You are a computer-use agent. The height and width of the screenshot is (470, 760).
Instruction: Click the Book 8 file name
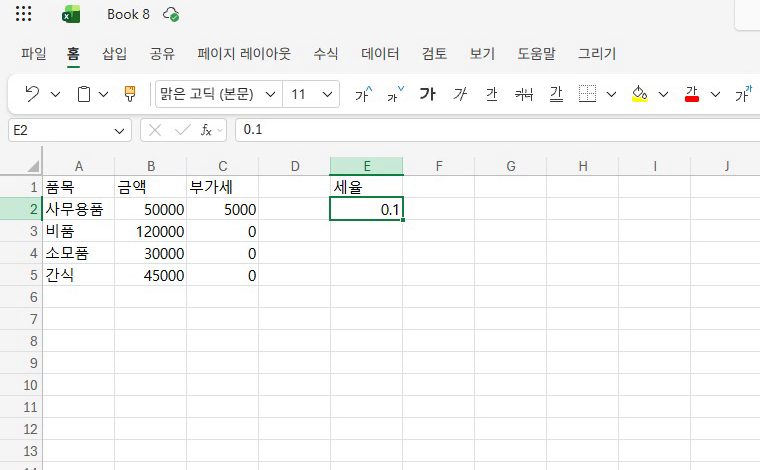coord(128,15)
